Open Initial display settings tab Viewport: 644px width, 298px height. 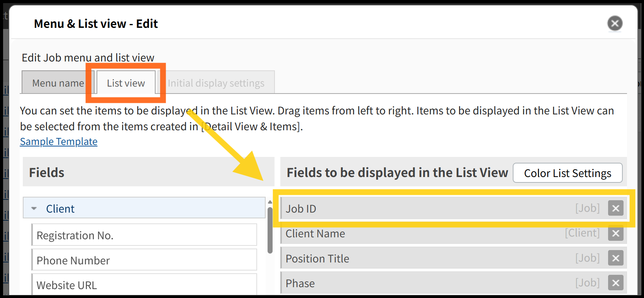[x=216, y=82]
